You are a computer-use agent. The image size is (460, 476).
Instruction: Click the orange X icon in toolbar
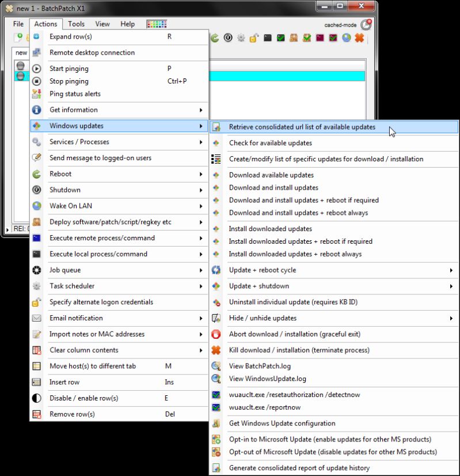[x=359, y=38]
